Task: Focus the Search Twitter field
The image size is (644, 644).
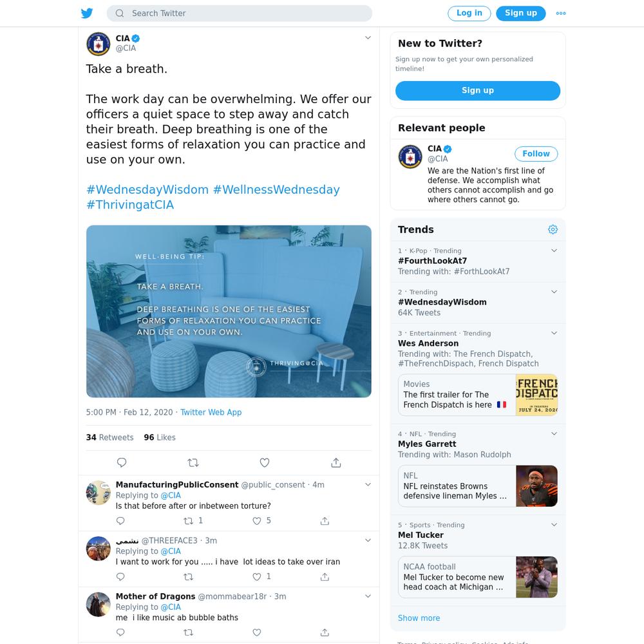Action: coord(240,13)
